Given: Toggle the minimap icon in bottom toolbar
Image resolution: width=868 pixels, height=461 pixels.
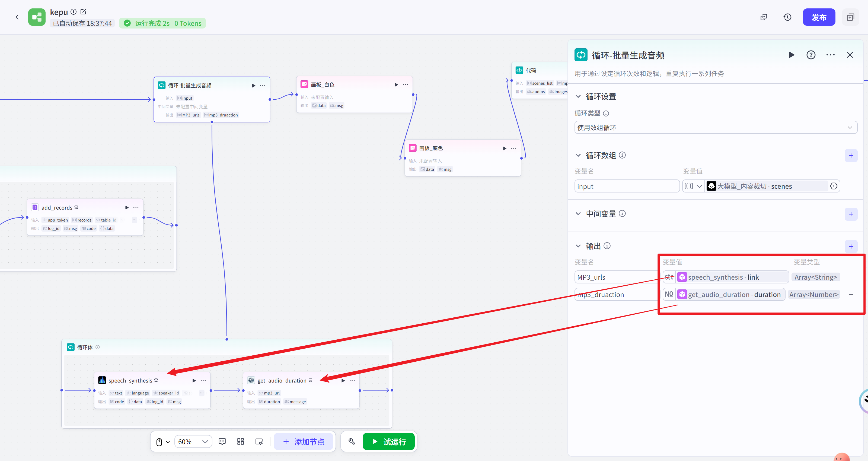Looking at the screenshot, I should [x=259, y=442].
